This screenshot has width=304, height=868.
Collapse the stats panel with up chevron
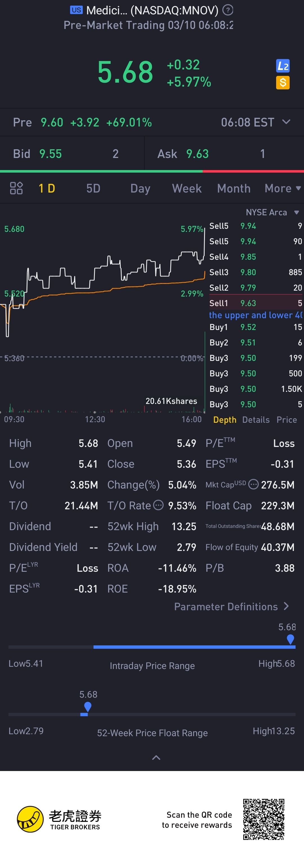coord(156,758)
